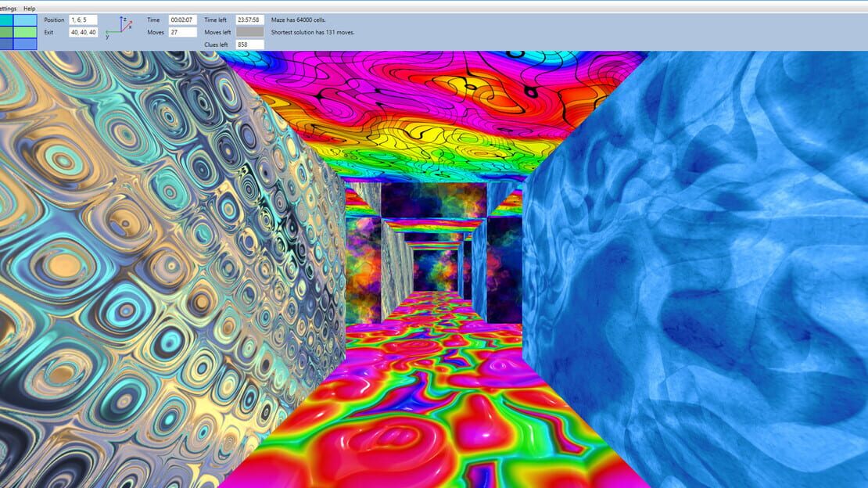Screen dimensions: 868x488
Task: Select the medium blue bottom swatch
Action: [26, 44]
